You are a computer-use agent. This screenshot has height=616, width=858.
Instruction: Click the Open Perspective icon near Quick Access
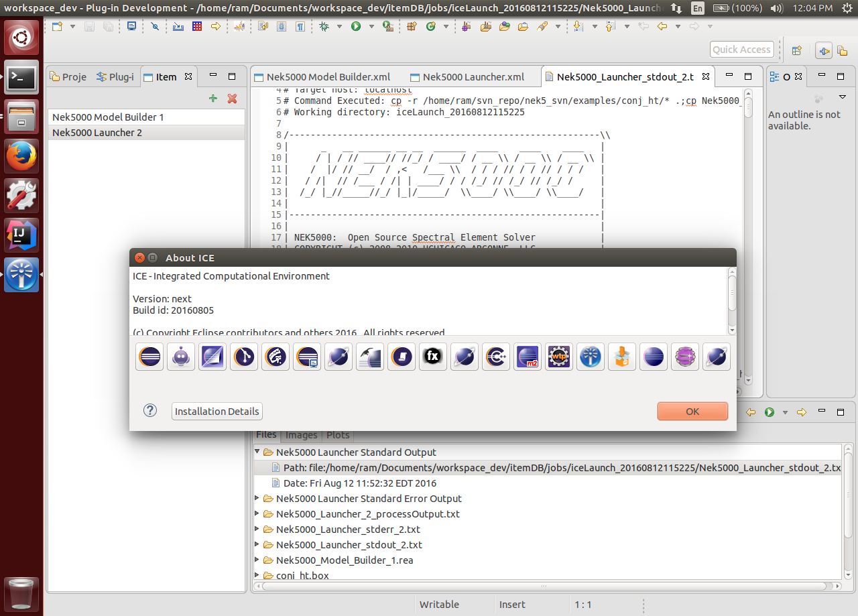point(797,50)
